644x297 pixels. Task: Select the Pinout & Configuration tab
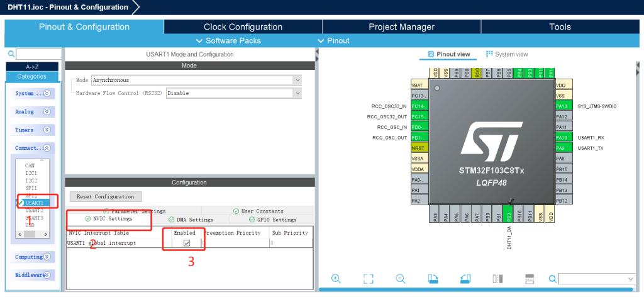[x=84, y=27]
